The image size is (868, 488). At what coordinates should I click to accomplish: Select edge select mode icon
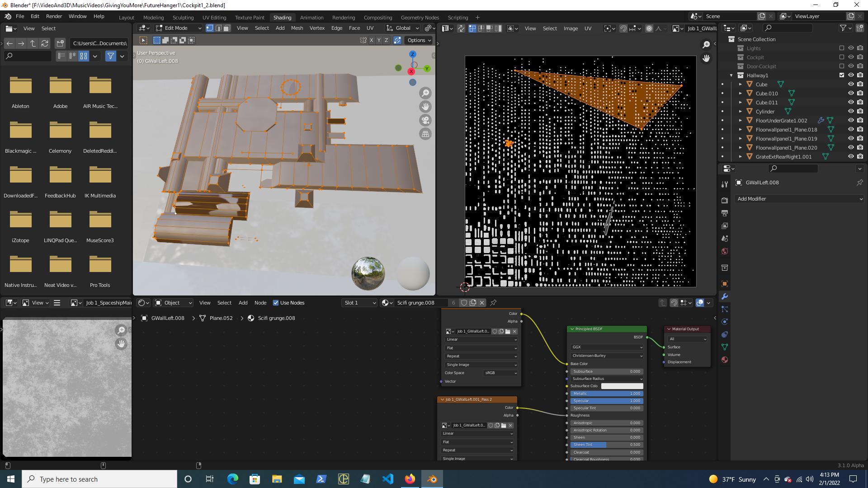pyautogui.click(x=218, y=28)
